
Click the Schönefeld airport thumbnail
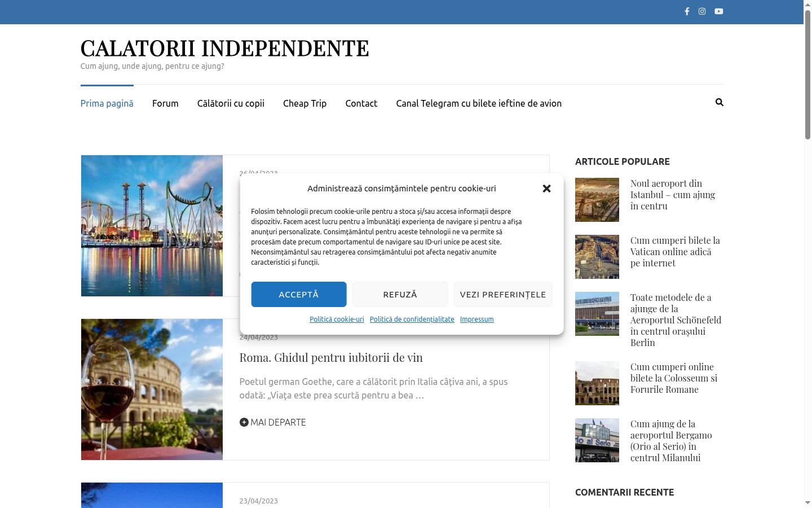click(597, 314)
